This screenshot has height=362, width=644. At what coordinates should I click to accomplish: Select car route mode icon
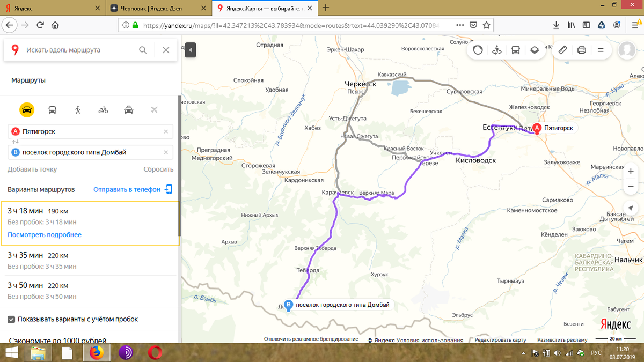coord(27,110)
